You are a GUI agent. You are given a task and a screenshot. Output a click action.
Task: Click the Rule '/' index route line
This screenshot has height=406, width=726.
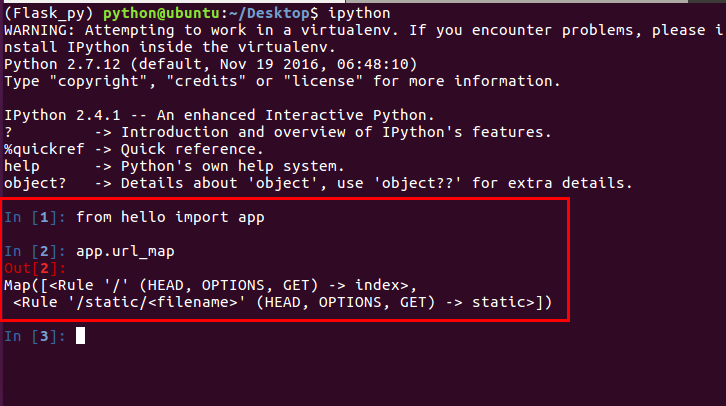click(211, 285)
